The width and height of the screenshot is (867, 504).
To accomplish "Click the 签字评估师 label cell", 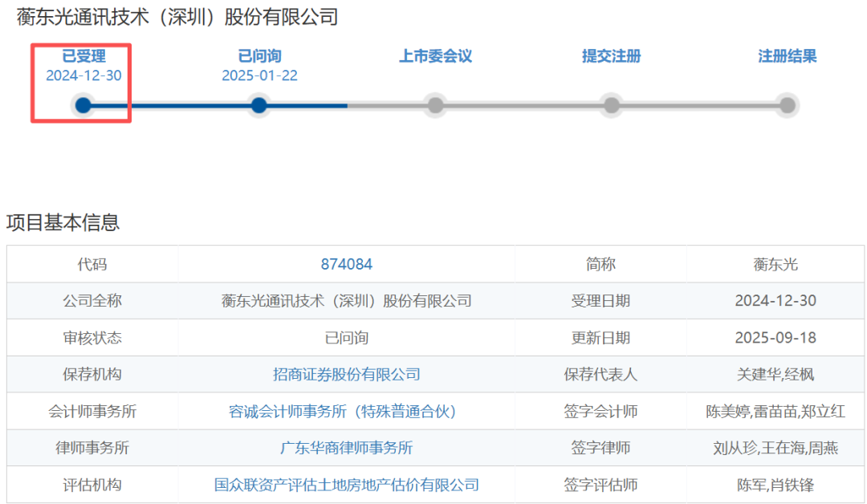I will (600, 485).
